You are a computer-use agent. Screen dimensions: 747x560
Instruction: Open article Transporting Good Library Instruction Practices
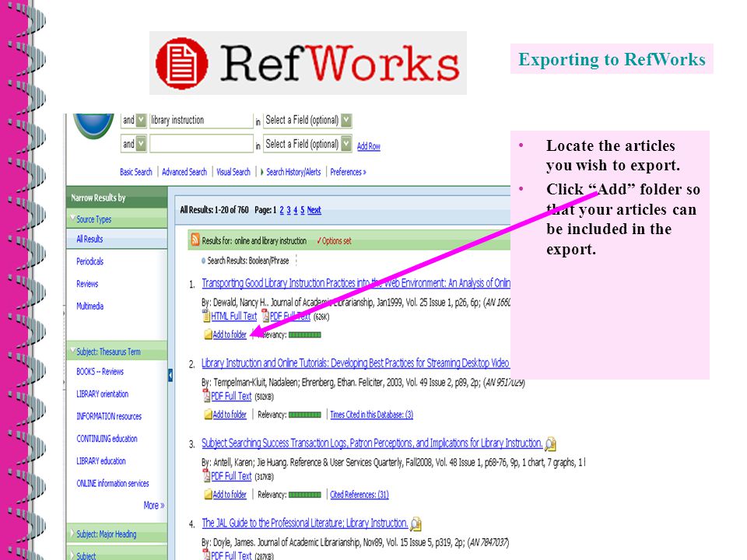pos(356,283)
